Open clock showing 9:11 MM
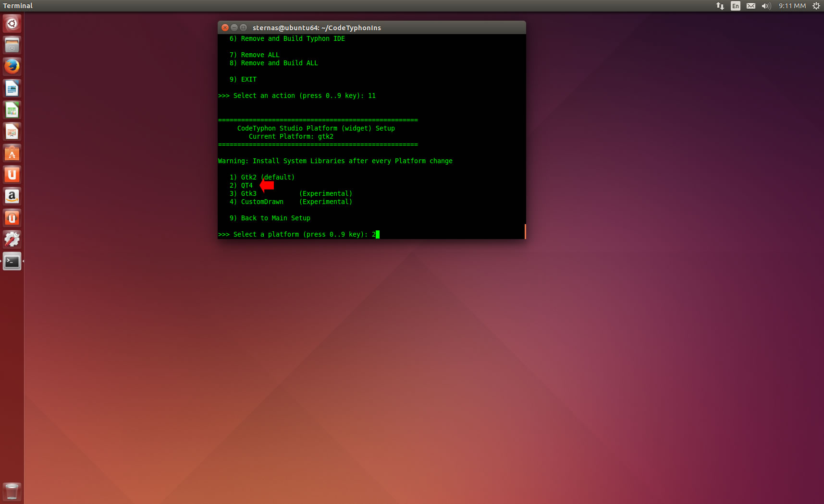Screen dimensions: 824x504 click(x=792, y=6)
